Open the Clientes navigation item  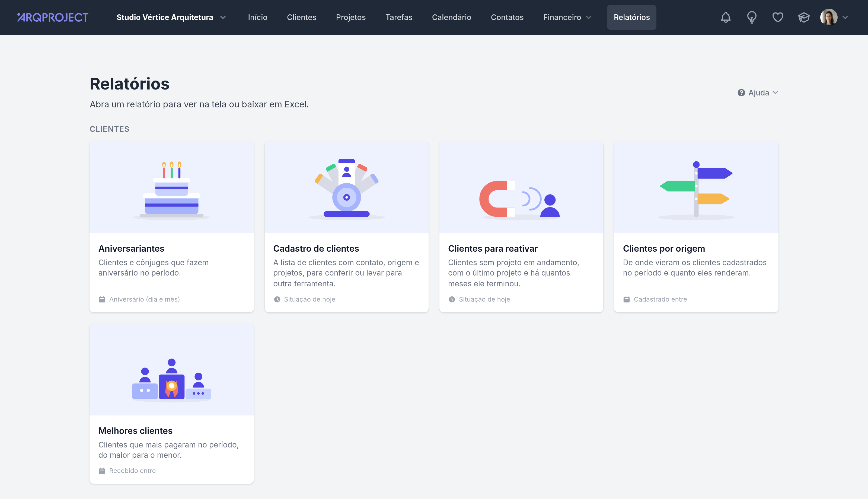pos(302,17)
